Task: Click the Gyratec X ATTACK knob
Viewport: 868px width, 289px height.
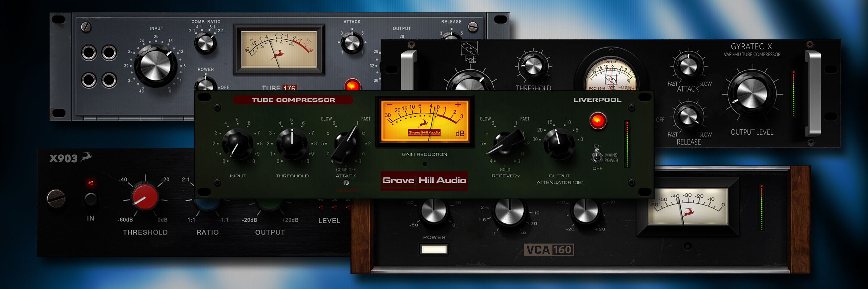Action: [688, 66]
